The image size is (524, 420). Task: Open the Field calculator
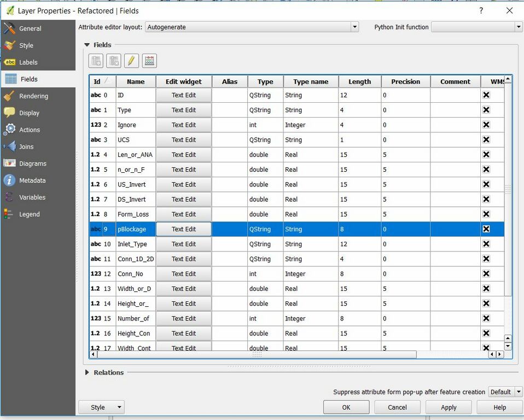click(x=149, y=61)
